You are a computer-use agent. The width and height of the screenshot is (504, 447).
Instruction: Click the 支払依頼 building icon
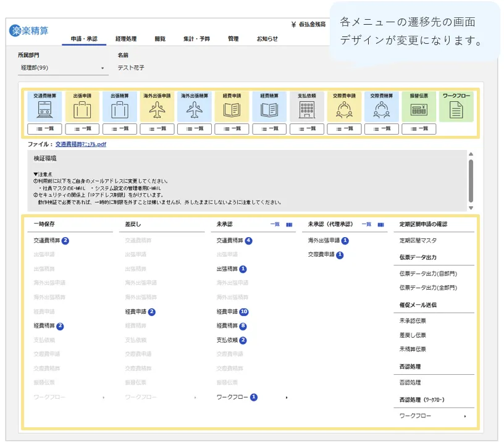click(306, 110)
